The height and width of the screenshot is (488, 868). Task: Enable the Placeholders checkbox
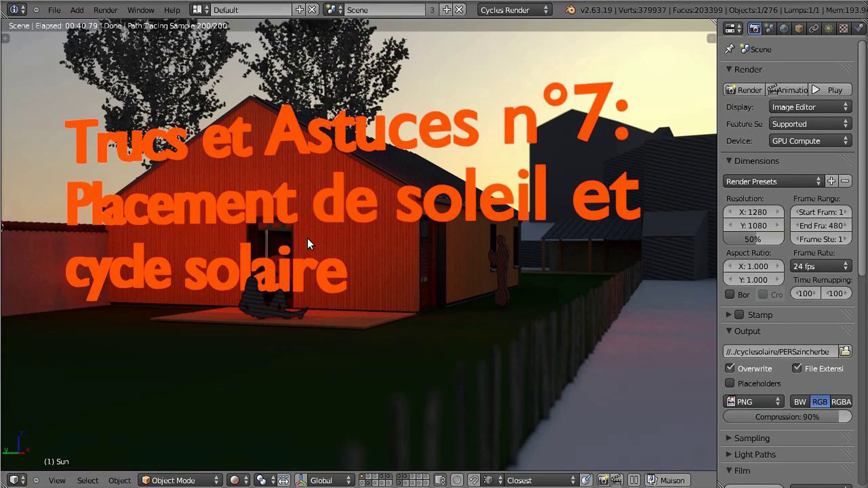click(x=730, y=383)
